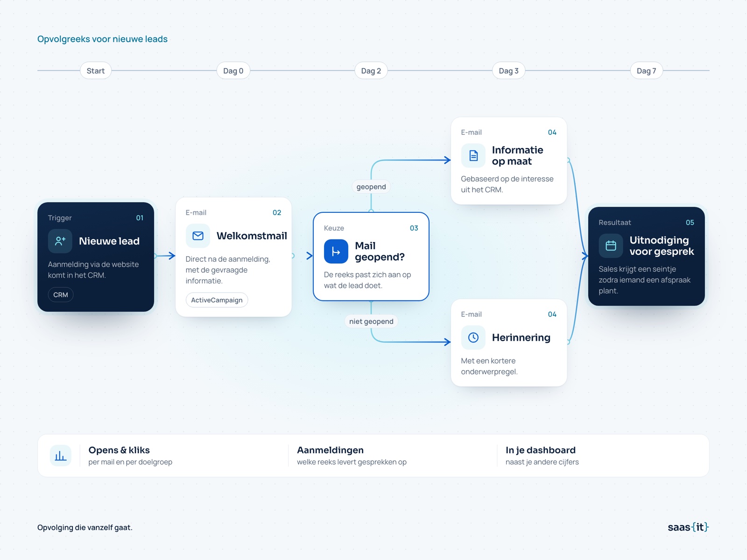Image resolution: width=747 pixels, height=560 pixels.
Task: Click the Mail geopend? title
Action: pyautogui.click(x=380, y=251)
